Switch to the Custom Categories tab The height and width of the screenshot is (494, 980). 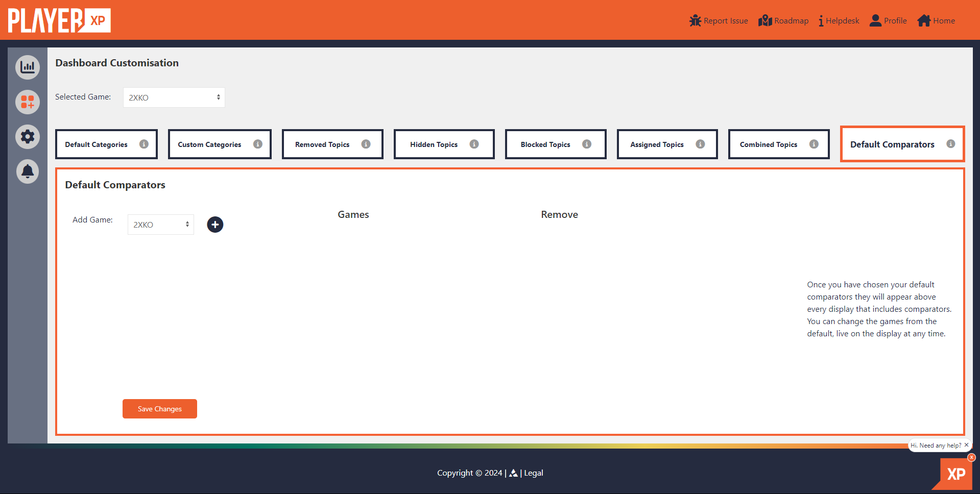point(220,144)
